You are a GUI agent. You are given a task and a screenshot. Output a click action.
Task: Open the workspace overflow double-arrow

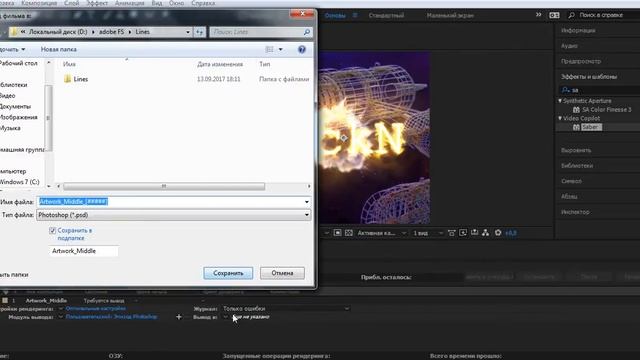(x=538, y=15)
